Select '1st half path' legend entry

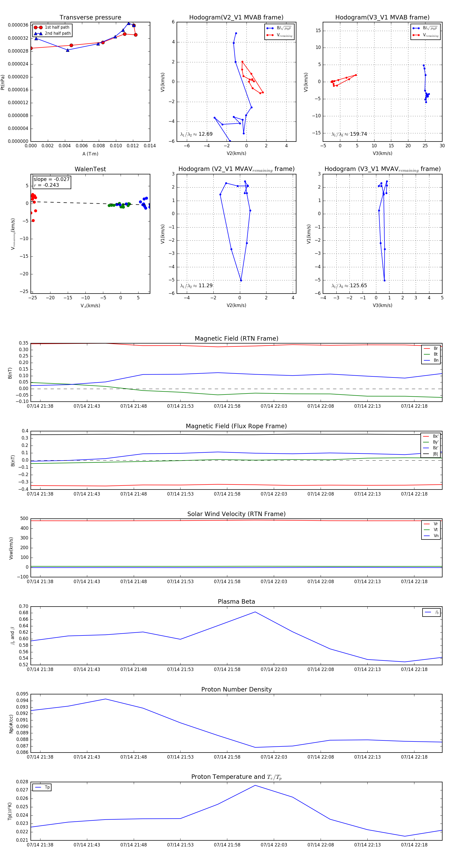point(52,27)
